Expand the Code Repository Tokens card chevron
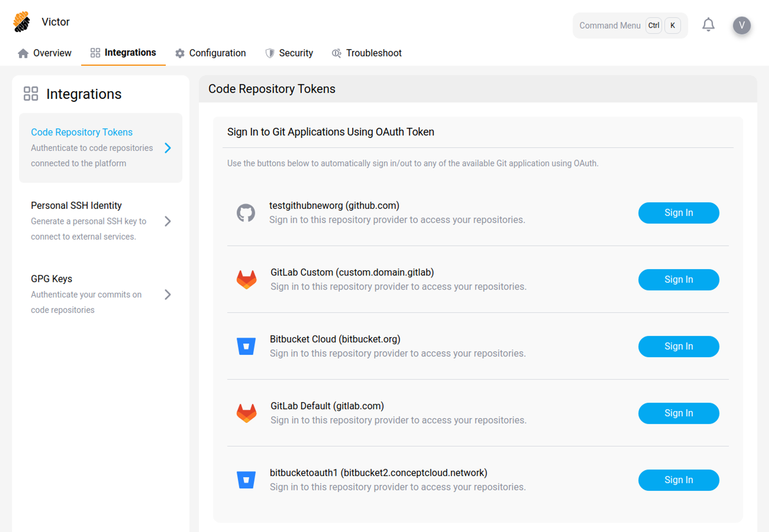This screenshot has height=532, width=769. pyautogui.click(x=168, y=148)
